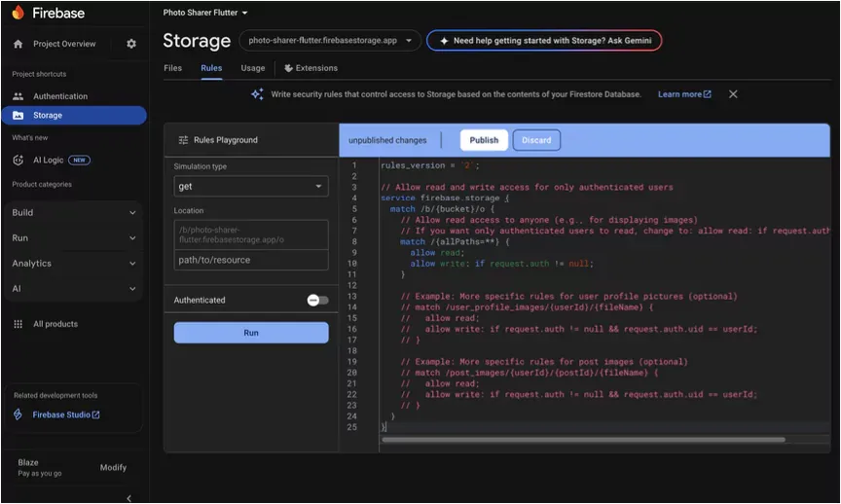Click the 'unpublished changes' label
Viewport: 841px width, 504px height.
(387, 140)
